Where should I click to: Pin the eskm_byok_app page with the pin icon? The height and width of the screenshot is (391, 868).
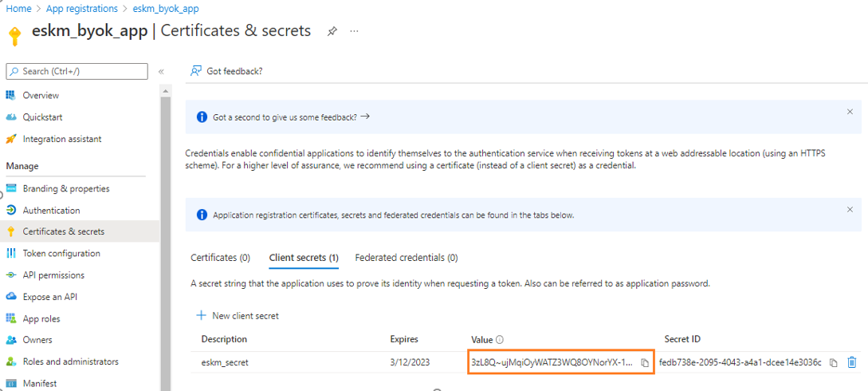coord(332,31)
